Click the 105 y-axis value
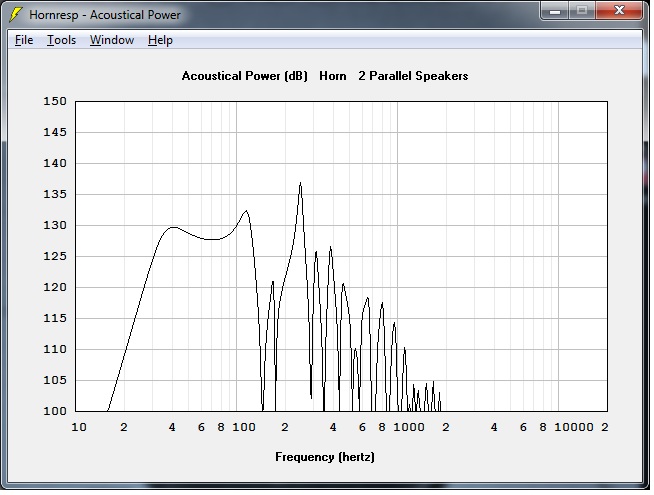654x495 pixels. (x=55, y=380)
